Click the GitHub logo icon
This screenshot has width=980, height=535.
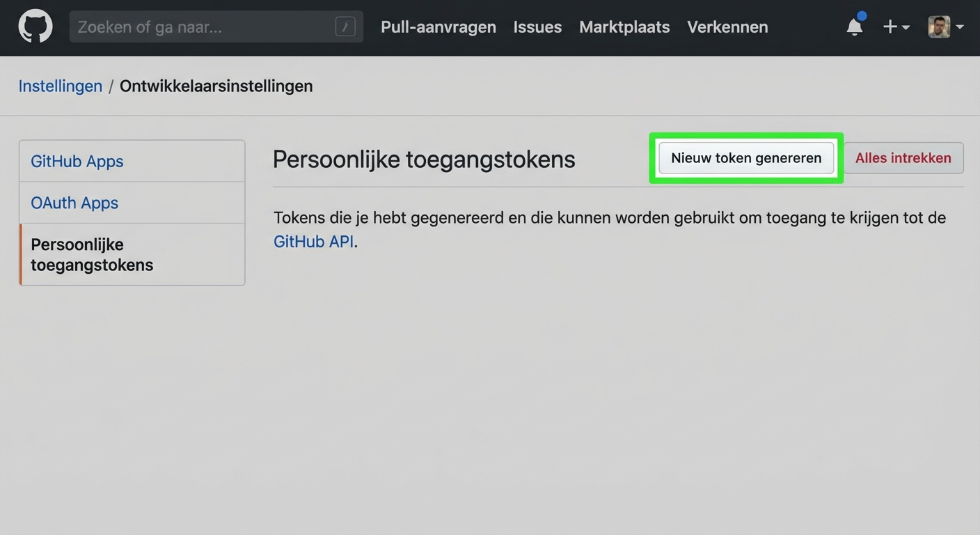pos(35,26)
